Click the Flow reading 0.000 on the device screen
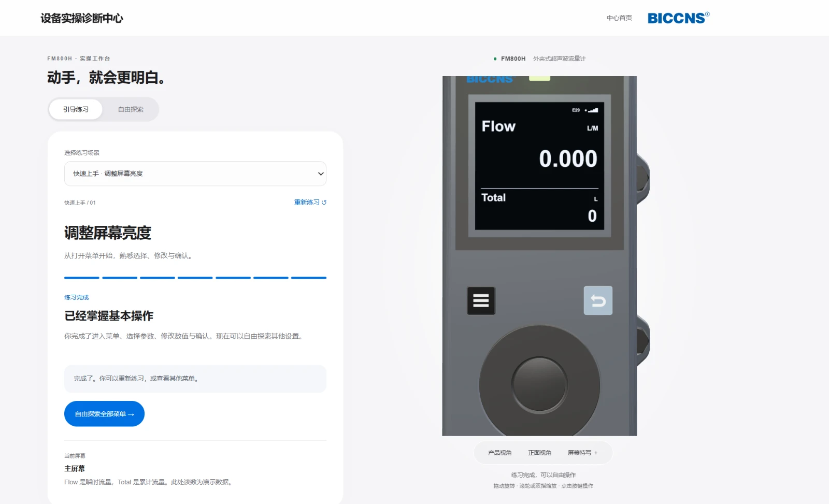The image size is (829, 504). click(568, 159)
